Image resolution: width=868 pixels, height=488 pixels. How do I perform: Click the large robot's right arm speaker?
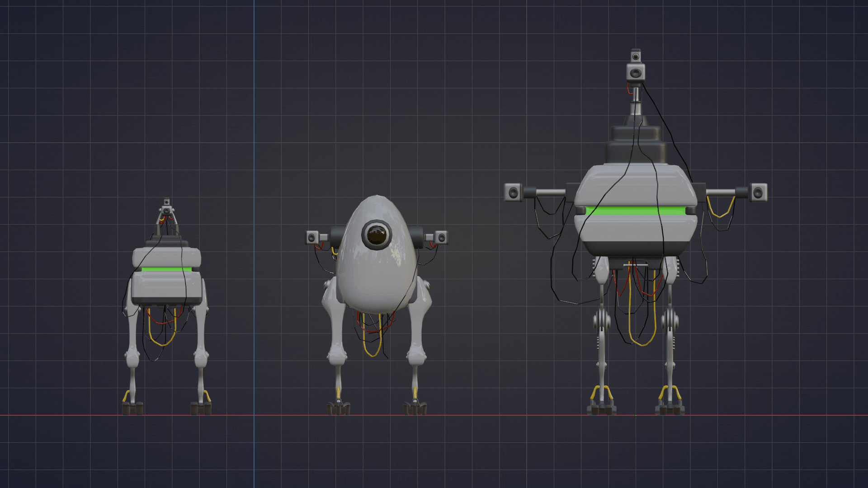tap(758, 193)
